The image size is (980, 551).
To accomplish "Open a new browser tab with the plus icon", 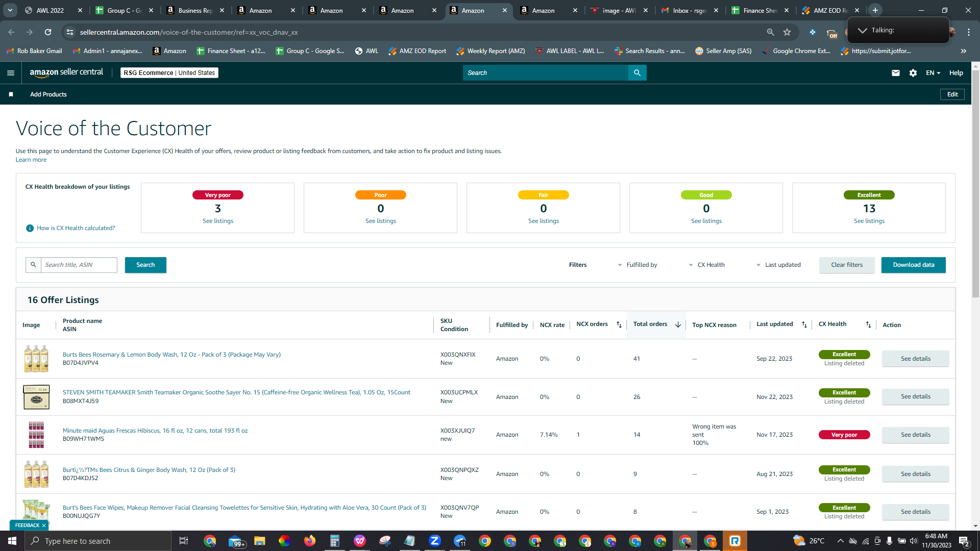I will 875,10.
